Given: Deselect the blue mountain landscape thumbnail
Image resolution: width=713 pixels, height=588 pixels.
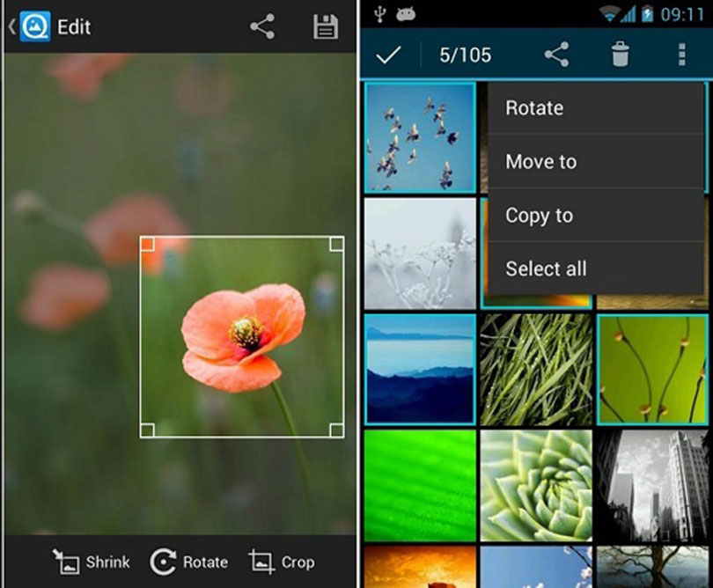Looking at the screenshot, I should click(420, 370).
